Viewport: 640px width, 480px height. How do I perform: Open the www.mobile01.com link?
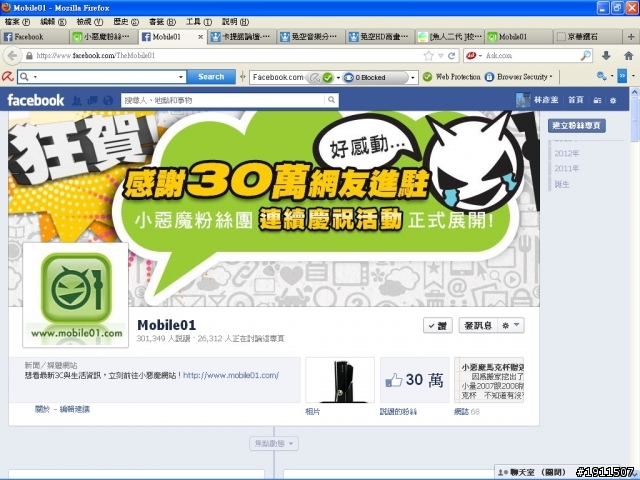[231, 375]
